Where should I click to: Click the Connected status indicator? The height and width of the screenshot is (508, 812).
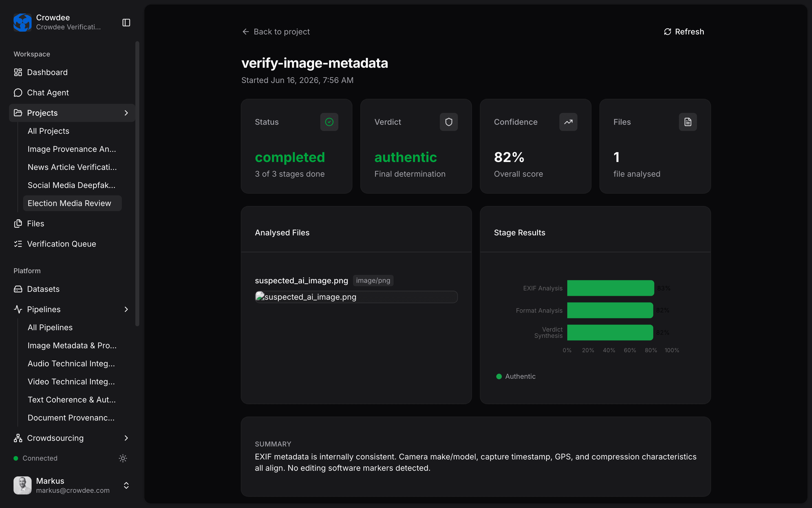tap(35, 458)
